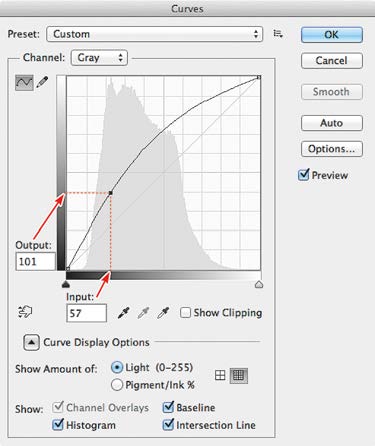Select the Pigment/Ink % radio button
Image resolution: width=375 pixels, height=446 pixels.
click(x=117, y=385)
